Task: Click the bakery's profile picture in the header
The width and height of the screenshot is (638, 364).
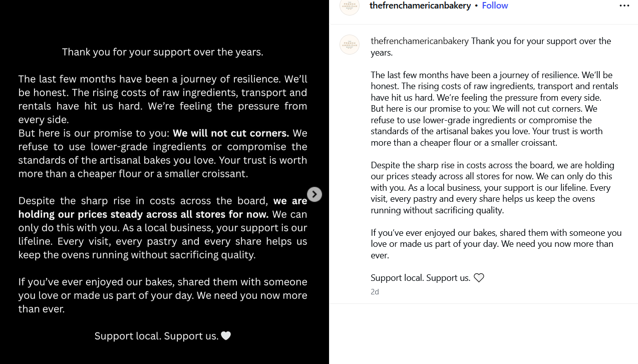Action: coord(350,6)
